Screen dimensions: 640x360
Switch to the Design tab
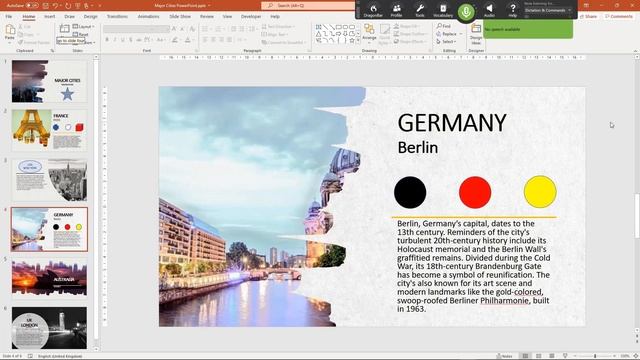tap(90, 16)
